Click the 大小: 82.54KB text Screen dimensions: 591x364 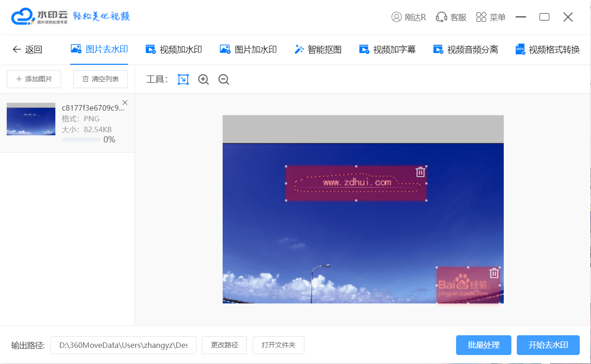point(87,130)
